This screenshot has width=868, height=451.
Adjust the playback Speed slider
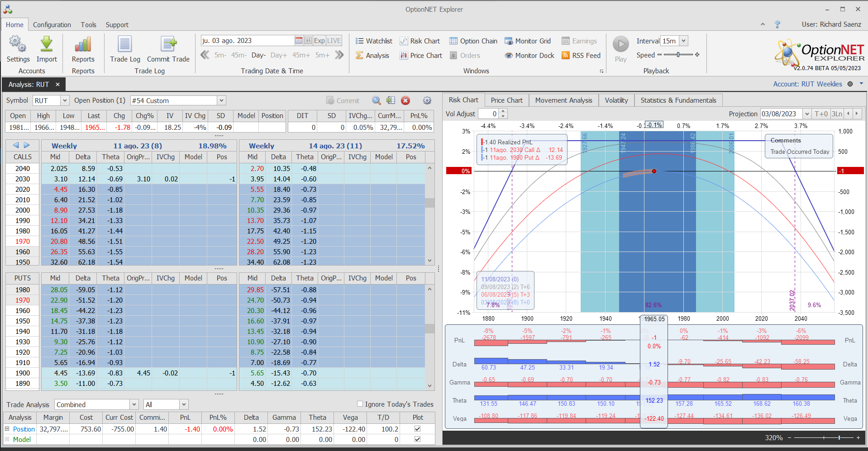tap(678, 55)
